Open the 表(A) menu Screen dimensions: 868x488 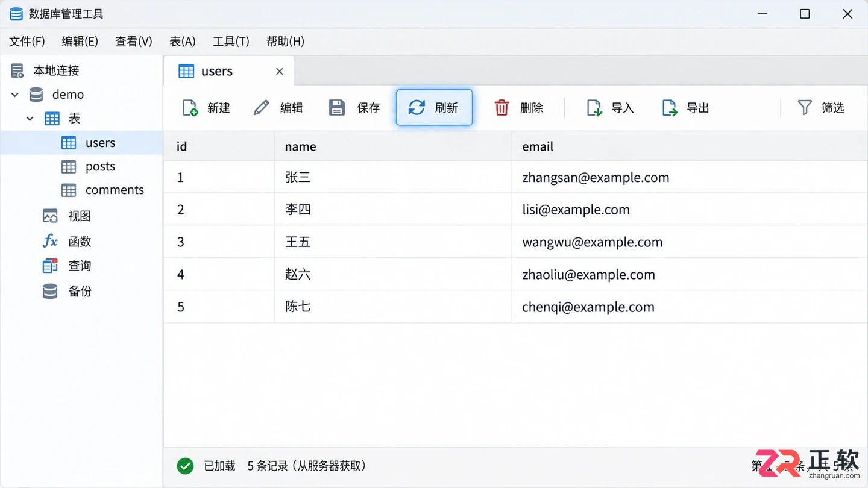tap(183, 41)
